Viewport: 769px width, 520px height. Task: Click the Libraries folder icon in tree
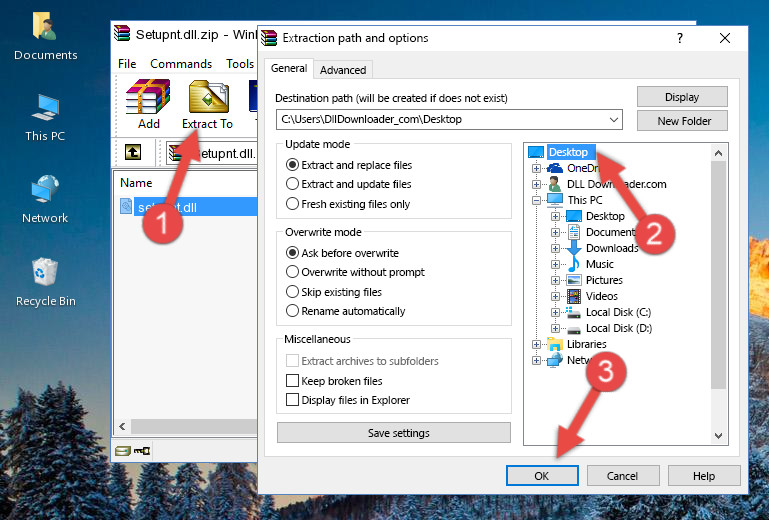point(555,344)
